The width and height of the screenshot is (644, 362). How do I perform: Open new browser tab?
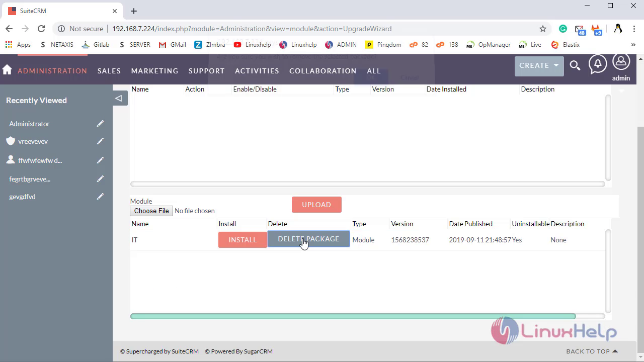click(133, 11)
